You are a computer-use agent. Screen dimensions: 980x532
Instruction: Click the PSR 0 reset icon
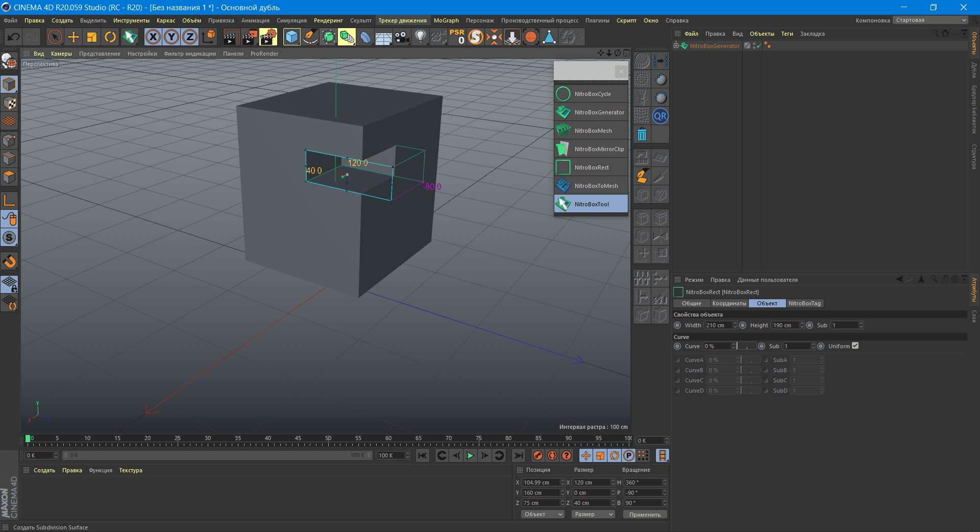(x=457, y=37)
